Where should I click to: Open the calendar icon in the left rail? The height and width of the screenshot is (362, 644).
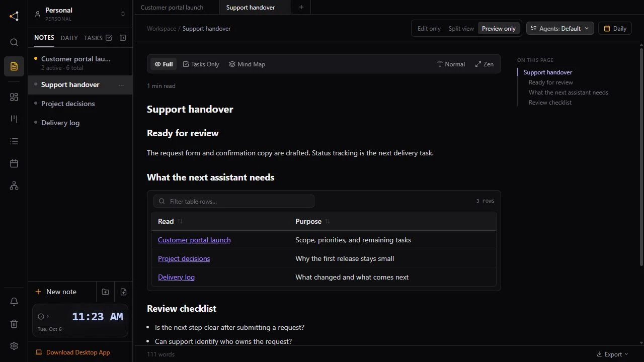(14, 163)
